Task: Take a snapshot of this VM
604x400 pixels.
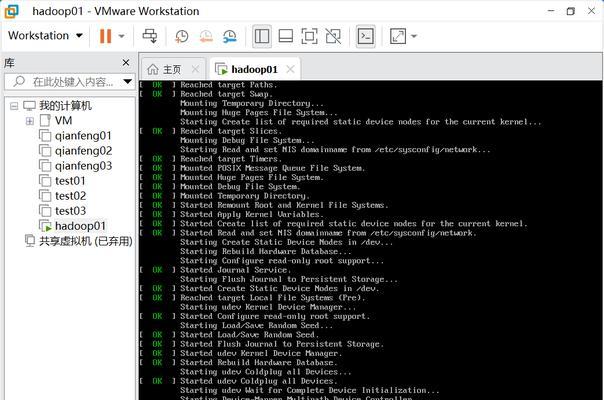Action: [181, 36]
